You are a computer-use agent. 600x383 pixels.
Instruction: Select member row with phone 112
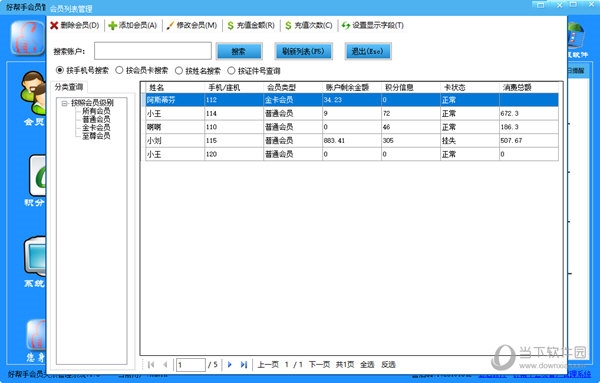coord(352,100)
